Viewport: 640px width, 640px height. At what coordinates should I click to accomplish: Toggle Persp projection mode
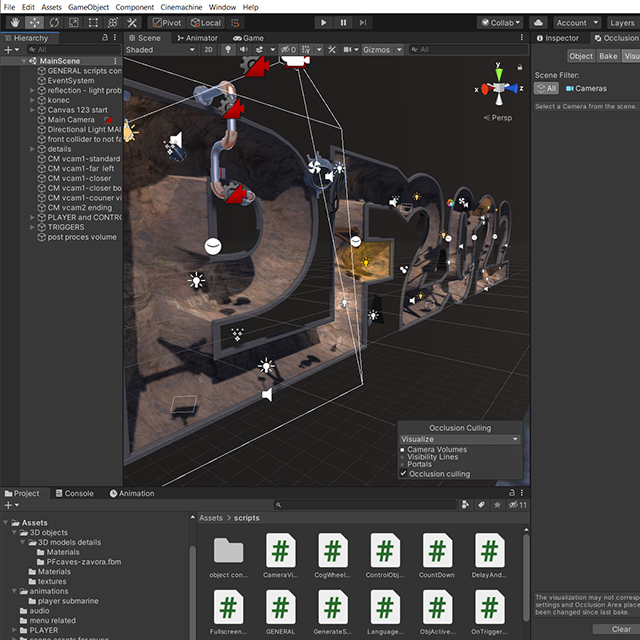(x=498, y=118)
